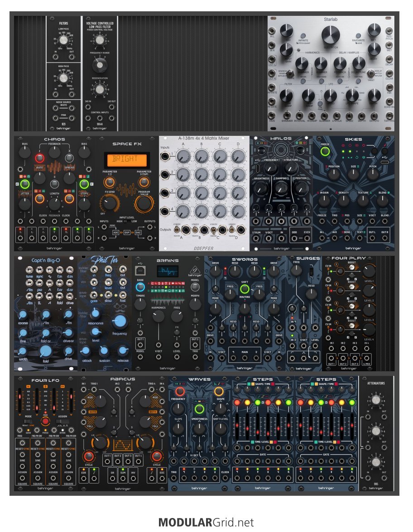
Task: Push the green button above Smoothness on Waves
Action: coord(199,409)
